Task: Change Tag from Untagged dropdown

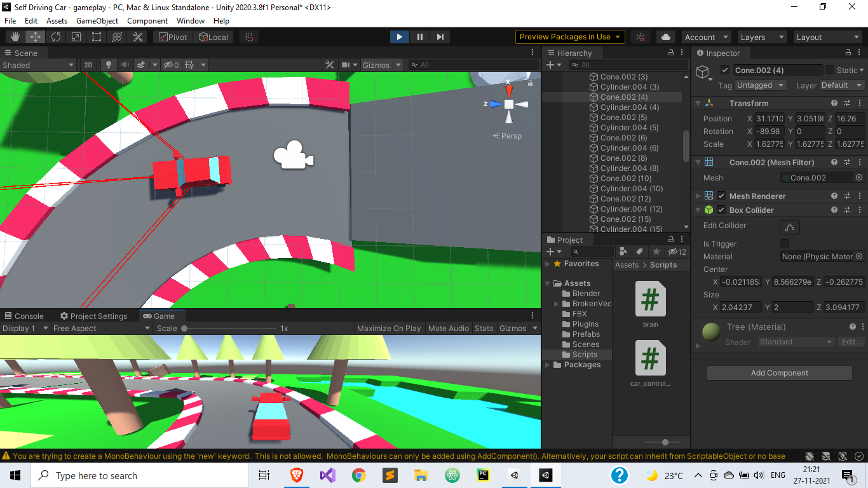Action: click(x=760, y=85)
